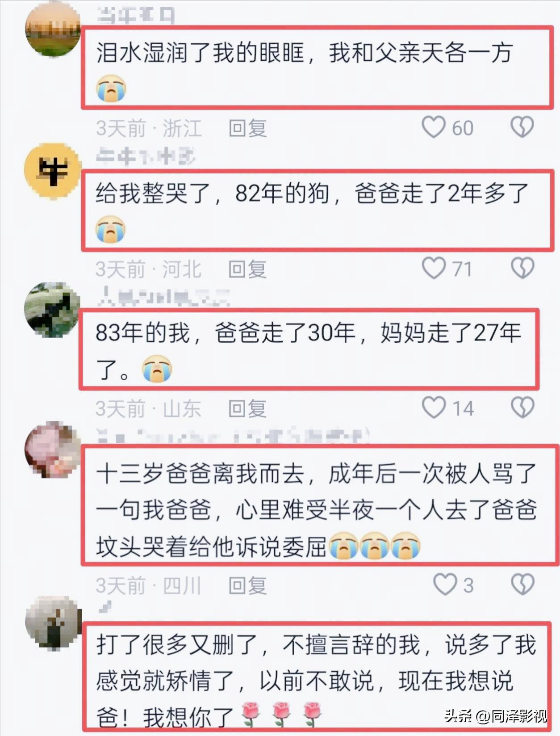Open the fourth commenter's pink avatar

[53, 449]
